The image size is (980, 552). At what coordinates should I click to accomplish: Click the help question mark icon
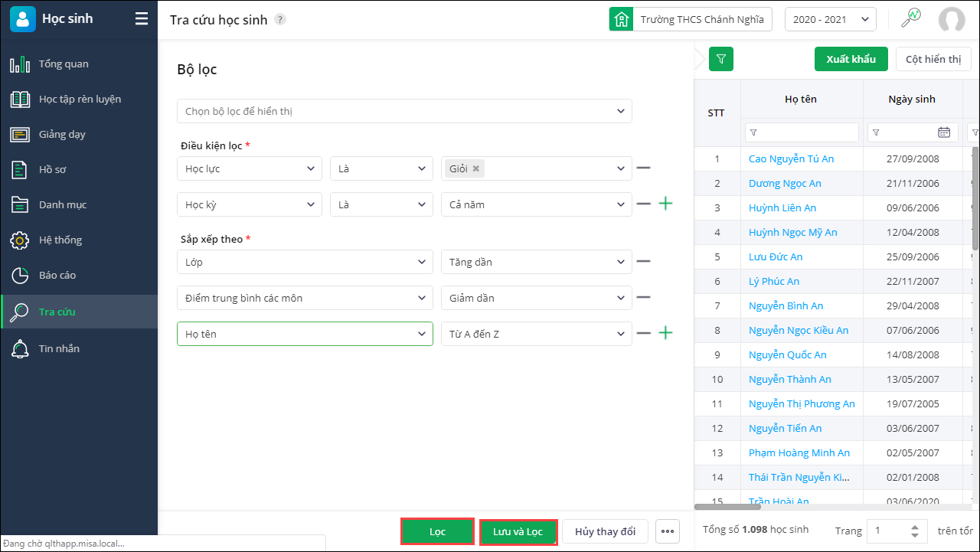coord(280,20)
